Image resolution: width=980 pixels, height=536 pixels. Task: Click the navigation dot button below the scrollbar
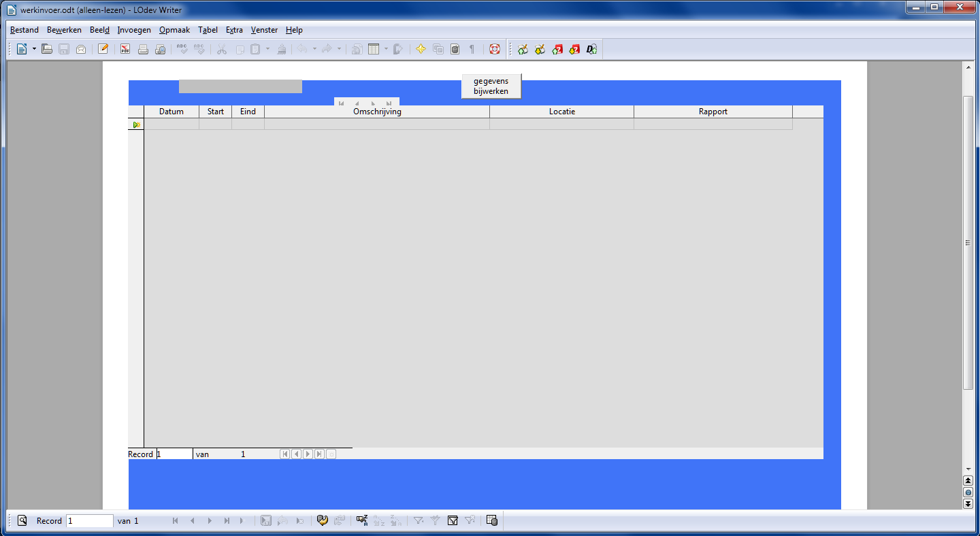click(968, 492)
